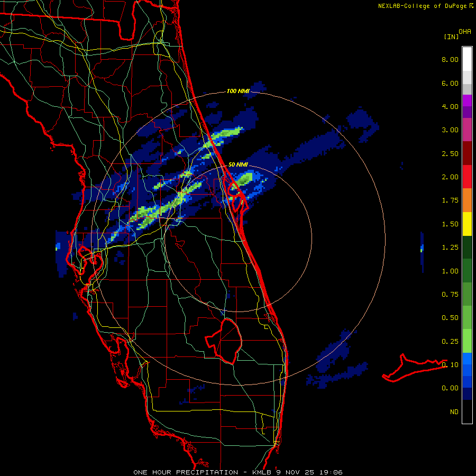Select the white swatch at legend top
This screenshot has width=476, height=476.
coord(467,59)
